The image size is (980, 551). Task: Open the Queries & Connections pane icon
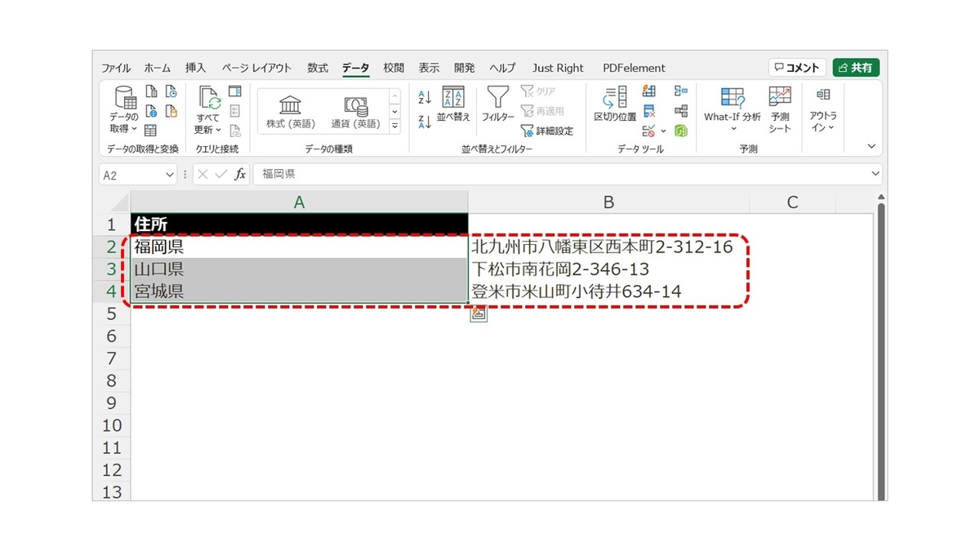coord(235,91)
